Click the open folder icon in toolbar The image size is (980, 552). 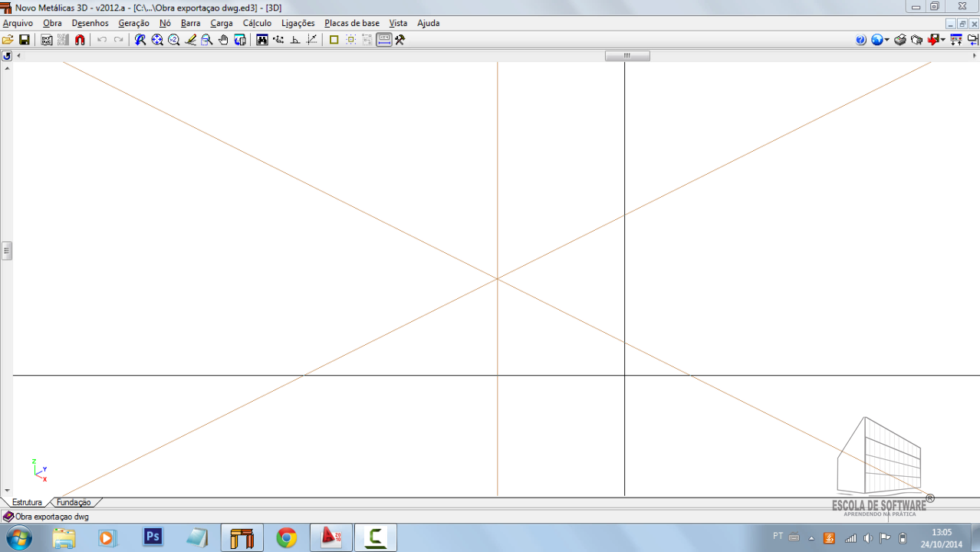tap(8, 40)
